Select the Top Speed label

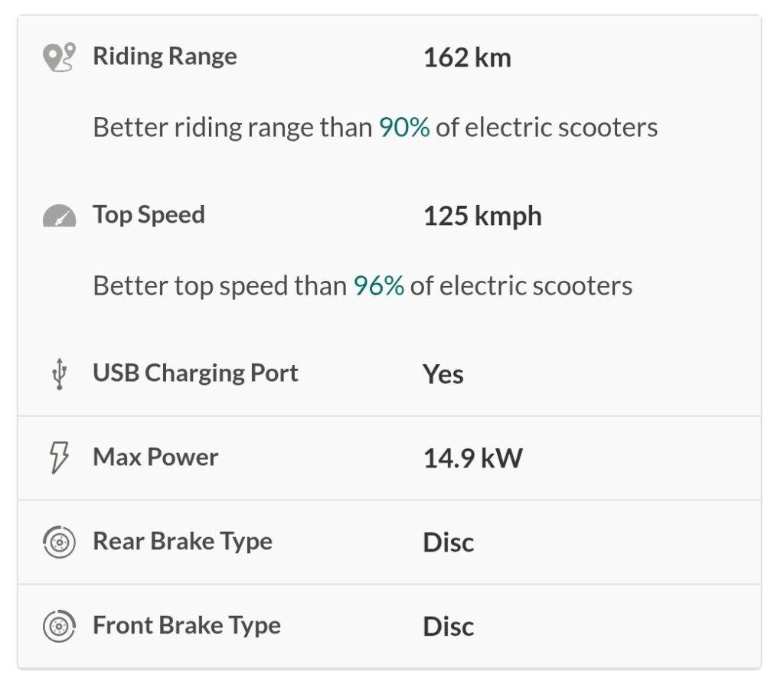pos(149,215)
